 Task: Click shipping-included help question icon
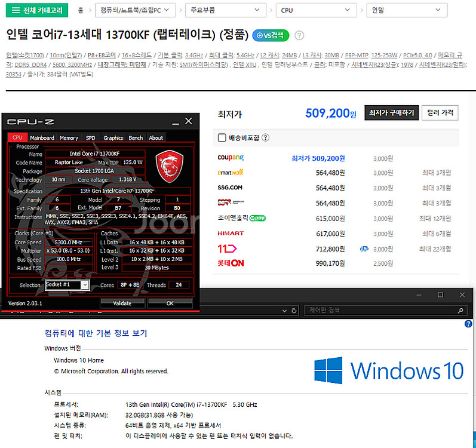point(265,138)
